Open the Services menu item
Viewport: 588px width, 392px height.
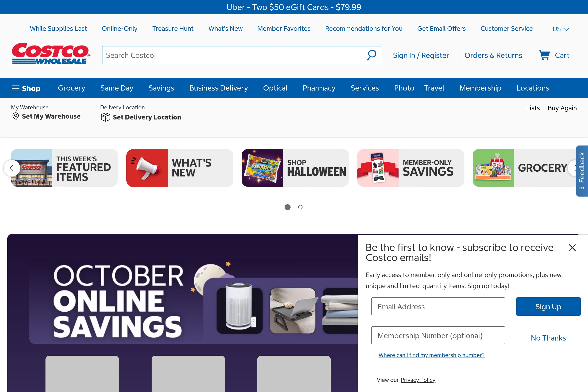click(365, 88)
